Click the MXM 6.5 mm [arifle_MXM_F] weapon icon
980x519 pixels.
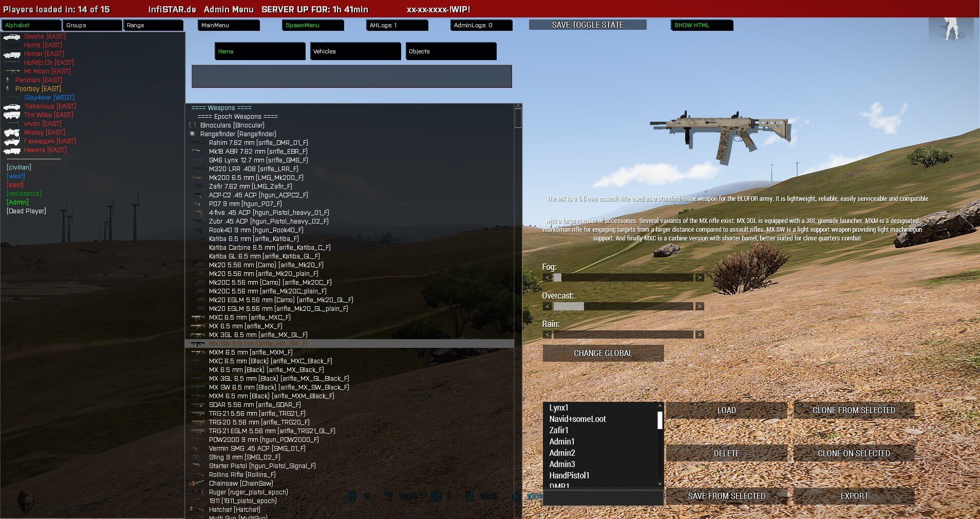coord(197,353)
